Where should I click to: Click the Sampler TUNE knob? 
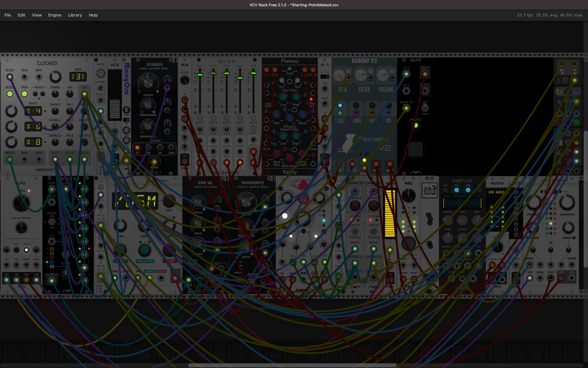(448, 239)
